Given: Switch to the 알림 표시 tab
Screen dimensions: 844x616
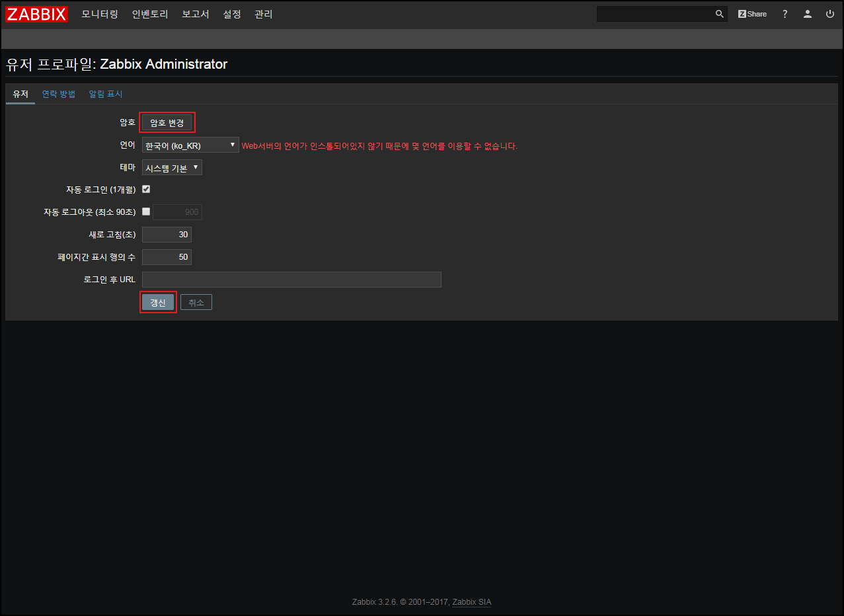Looking at the screenshot, I should (x=106, y=94).
